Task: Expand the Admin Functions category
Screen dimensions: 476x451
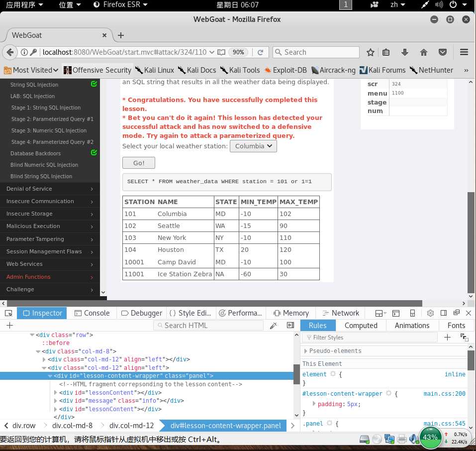Action: point(50,277)
